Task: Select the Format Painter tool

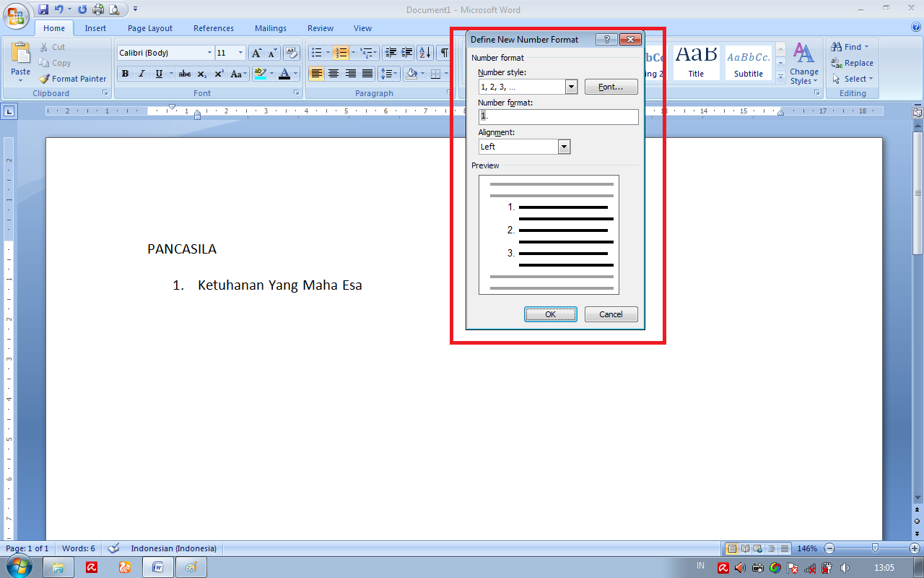Action: click(x=72, y=79)
